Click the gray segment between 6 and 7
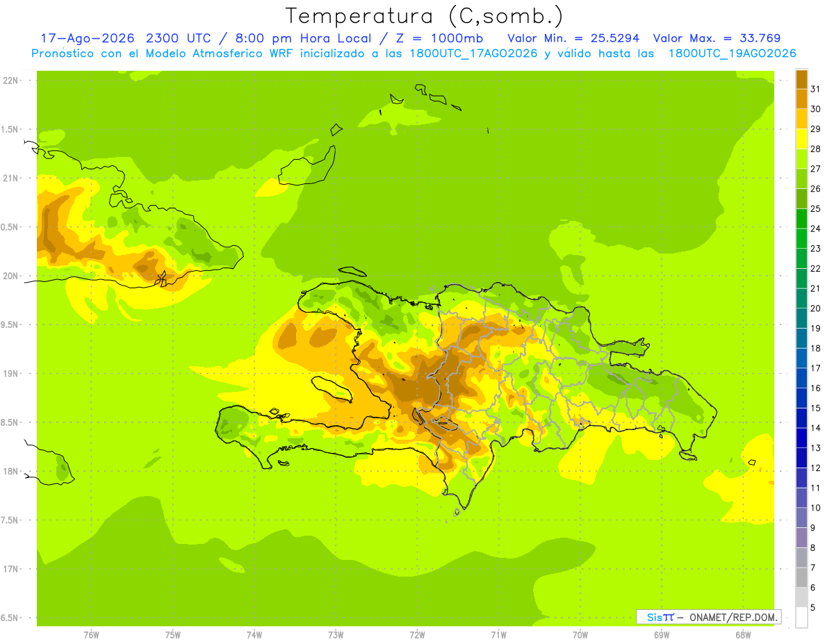The image size is (834, 644). [x=801, y=577]
